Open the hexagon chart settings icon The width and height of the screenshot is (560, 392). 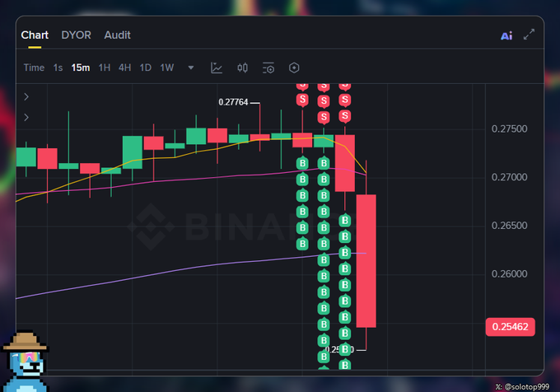[x=294, y=68]
